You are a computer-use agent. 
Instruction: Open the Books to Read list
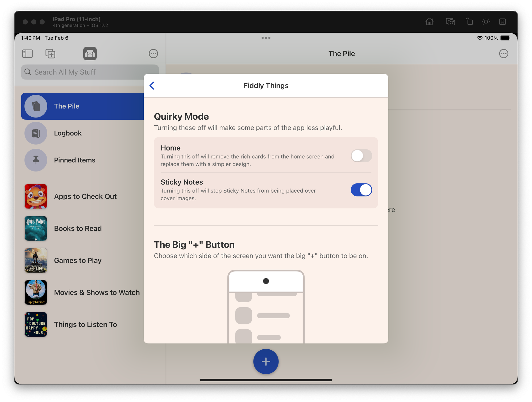(x=78, y=228)
